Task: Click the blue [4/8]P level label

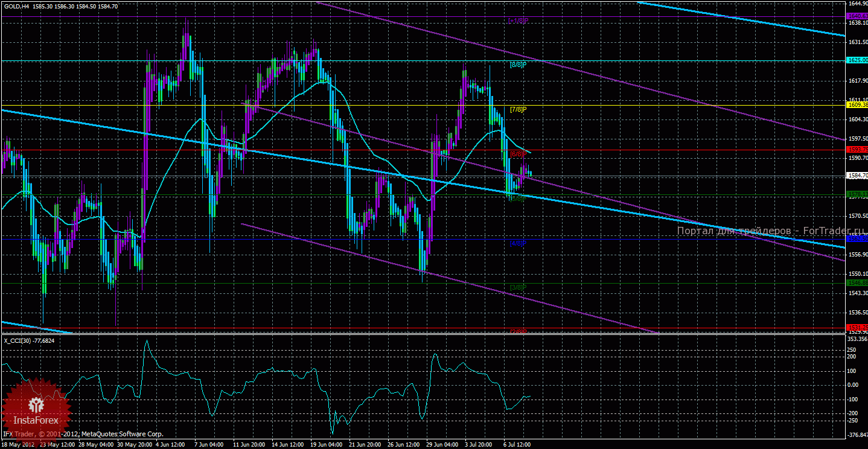Action: [518, 244]
